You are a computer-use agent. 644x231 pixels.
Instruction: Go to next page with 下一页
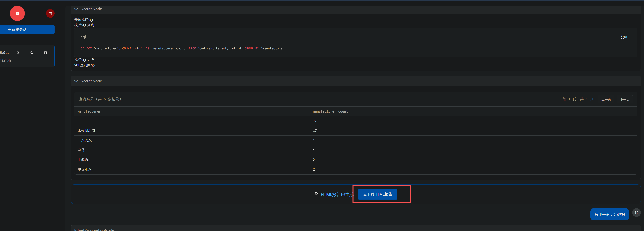pyautogui.click(x=625, y=99)
